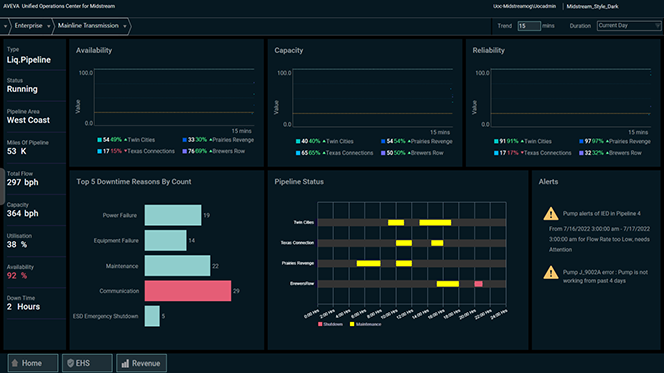Click the Trend minutes input field
Viewport: 664px width, 373px height.
click(529, 26)
